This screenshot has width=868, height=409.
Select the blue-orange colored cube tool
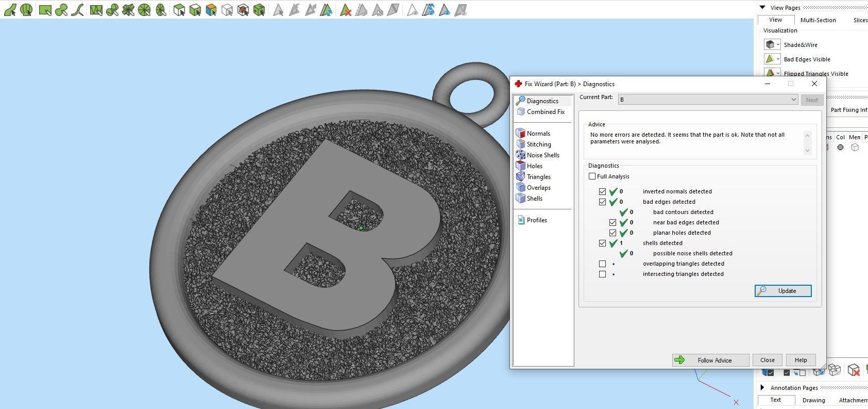coord(211,10)
